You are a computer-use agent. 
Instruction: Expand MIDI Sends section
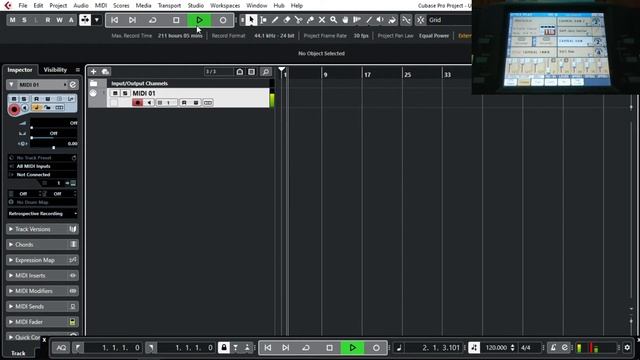coord(42,307)
